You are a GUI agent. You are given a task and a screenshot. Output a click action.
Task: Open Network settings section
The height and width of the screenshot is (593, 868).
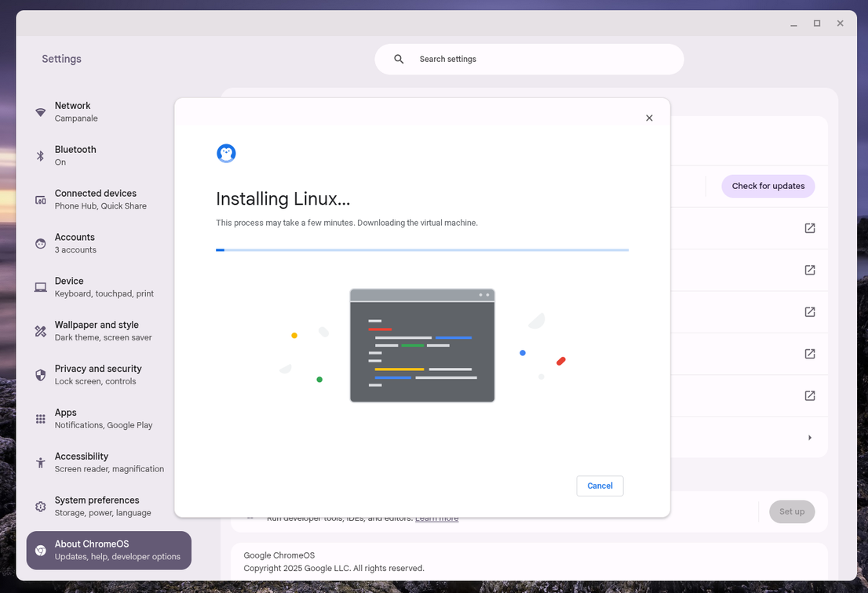pos(108,111)
